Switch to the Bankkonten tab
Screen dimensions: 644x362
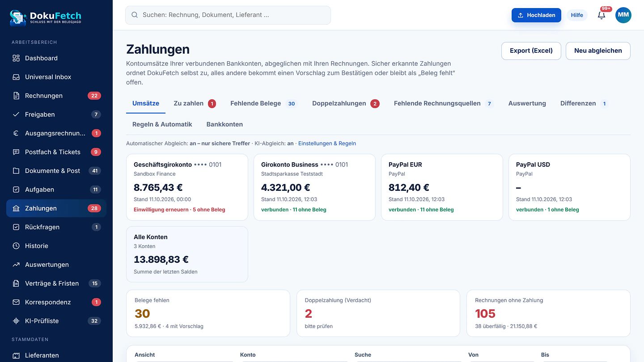[225, 124]
